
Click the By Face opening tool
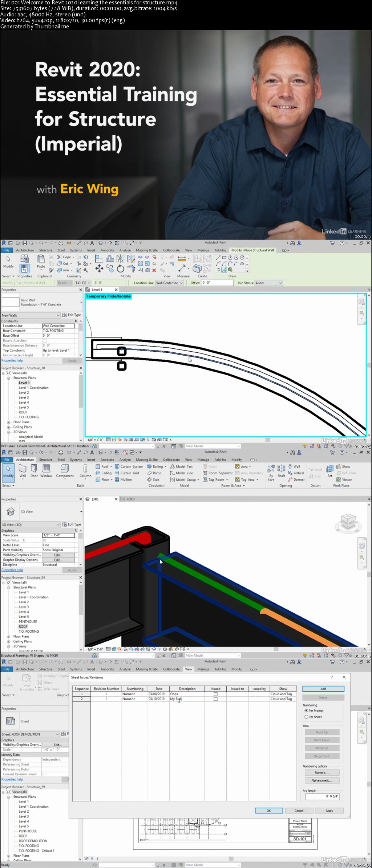[x=271, y=473]
